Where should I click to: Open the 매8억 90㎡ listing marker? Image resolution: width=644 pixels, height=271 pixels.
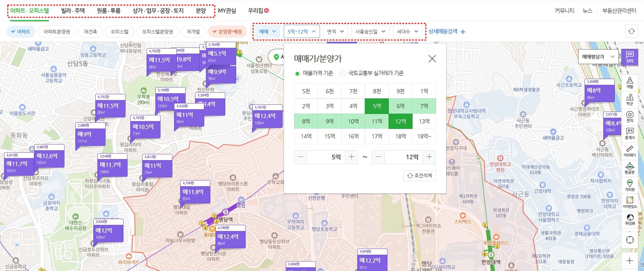tap(600, 91)
